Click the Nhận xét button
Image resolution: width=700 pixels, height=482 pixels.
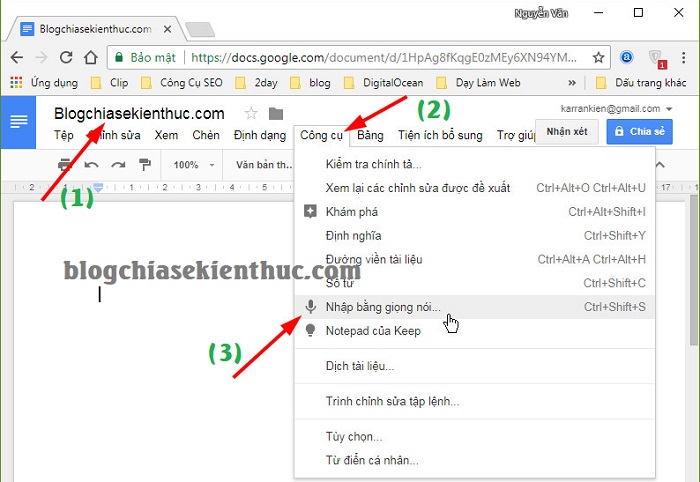567,132
